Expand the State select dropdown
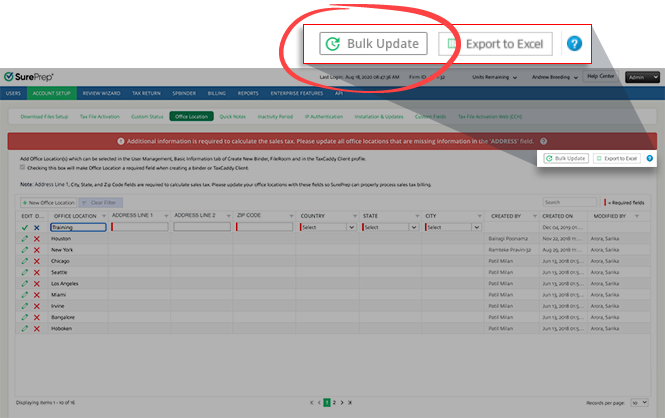This screenshot has height=418, width=665. pyautogui.click(x=390, y=227)
